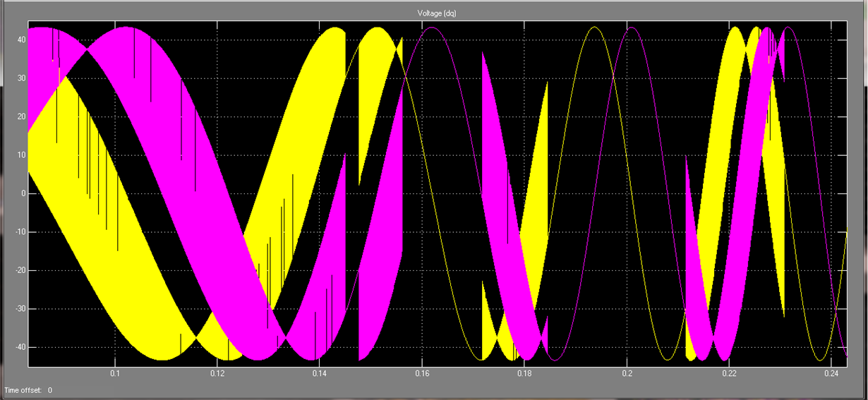Click the y-axis tick label -30
This screenshot has width=868, height=400.
[x=20, y=309]
